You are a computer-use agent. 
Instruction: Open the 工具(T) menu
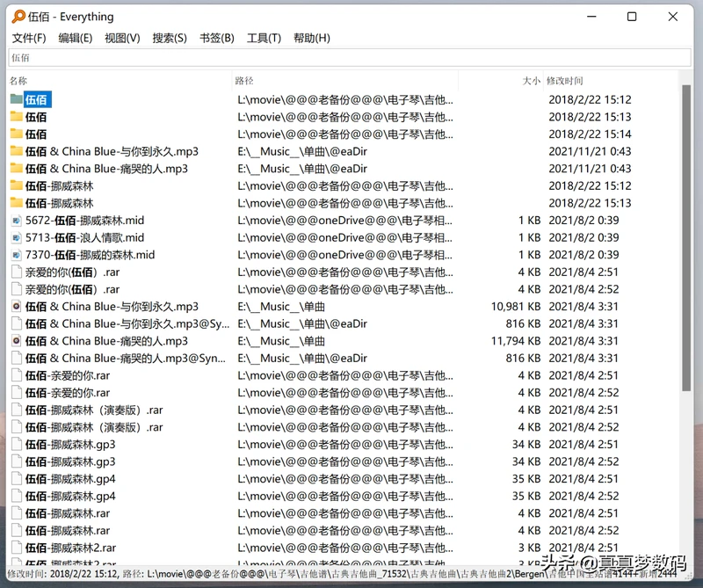(x=264, y=38)
